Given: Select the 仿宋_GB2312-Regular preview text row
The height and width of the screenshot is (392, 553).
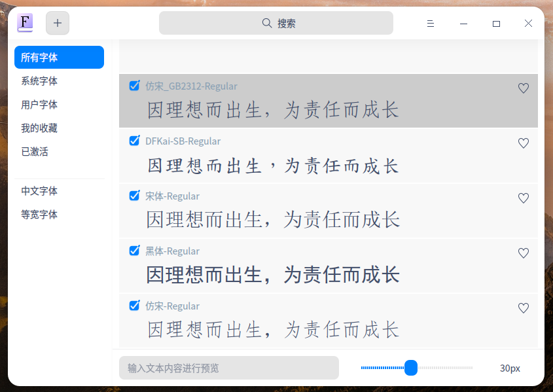Looking at the screenshot, I should pos(273,110).
